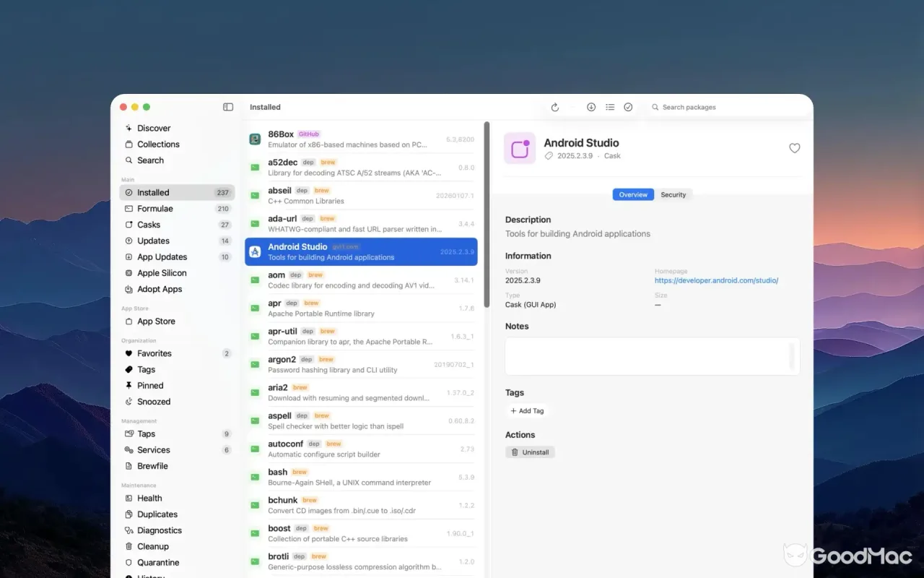
Task: Open Duplicates in the sidebar
Action: [x=177, y=514]
